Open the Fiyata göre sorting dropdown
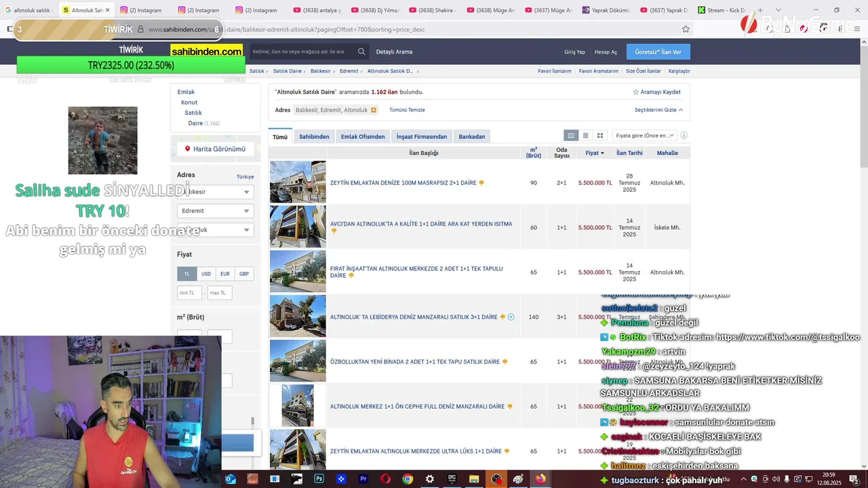This screenshot has height=488, width=868. (644, 136)
